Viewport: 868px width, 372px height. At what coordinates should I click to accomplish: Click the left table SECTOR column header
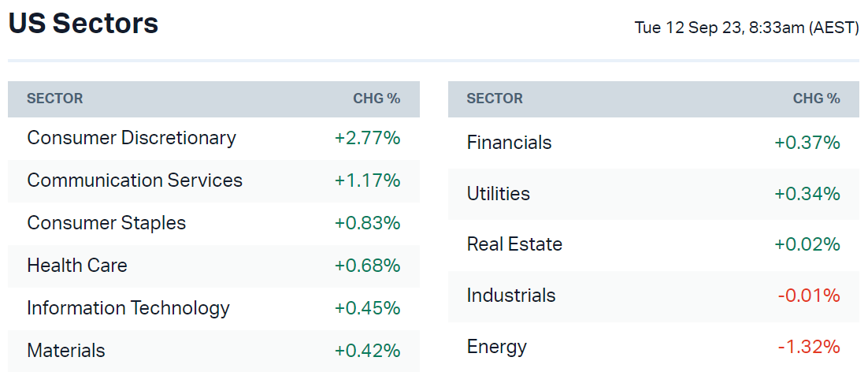coord(54,99)
